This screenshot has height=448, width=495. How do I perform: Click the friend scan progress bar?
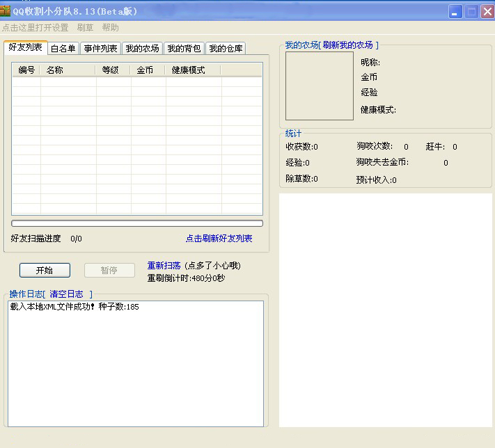pyautogui.click(x=137, y=223)
